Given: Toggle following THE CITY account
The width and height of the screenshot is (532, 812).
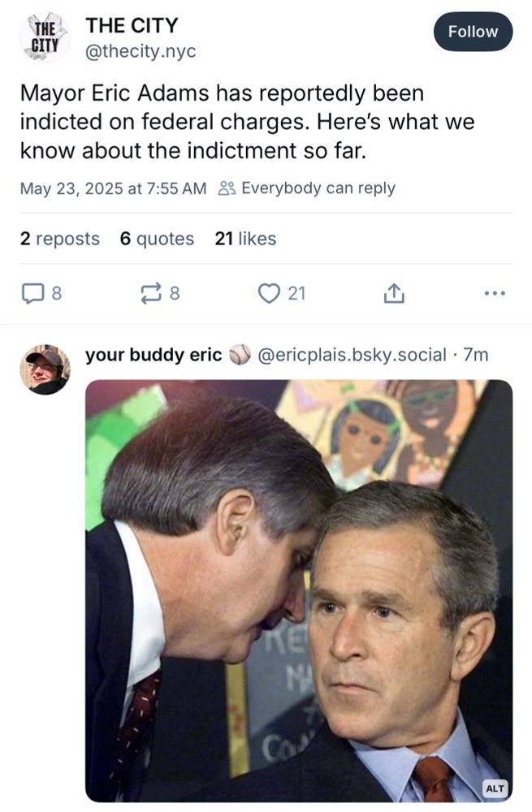Looking at the screenshot, I should coord(472,32).
